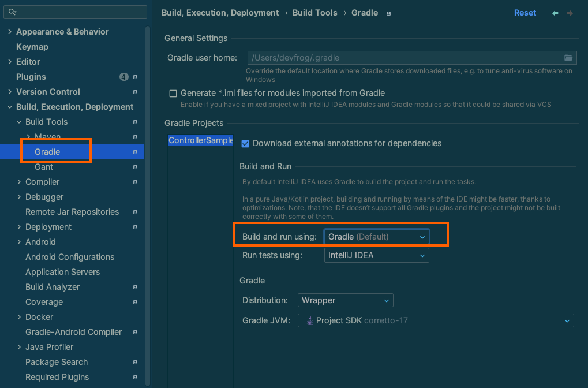Open Remote Jar Repositories settings
This screenshot has width=588, height=388.
tap(72, 212)
